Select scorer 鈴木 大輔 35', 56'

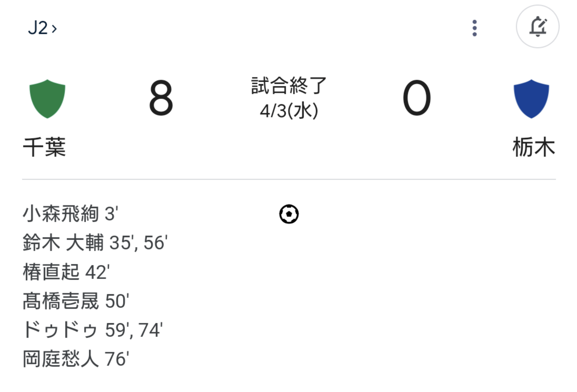[95, 243]
